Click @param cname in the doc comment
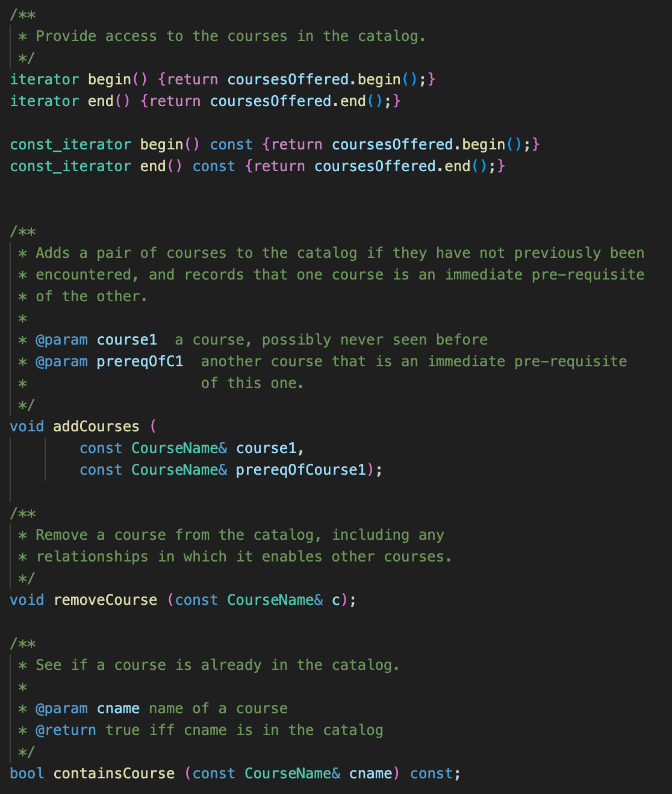The image size is (672, 794). coord(88,708)
